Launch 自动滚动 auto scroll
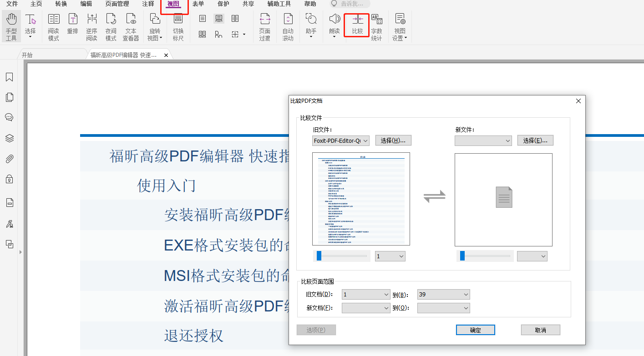644x356 pixels. pos(288,26)
